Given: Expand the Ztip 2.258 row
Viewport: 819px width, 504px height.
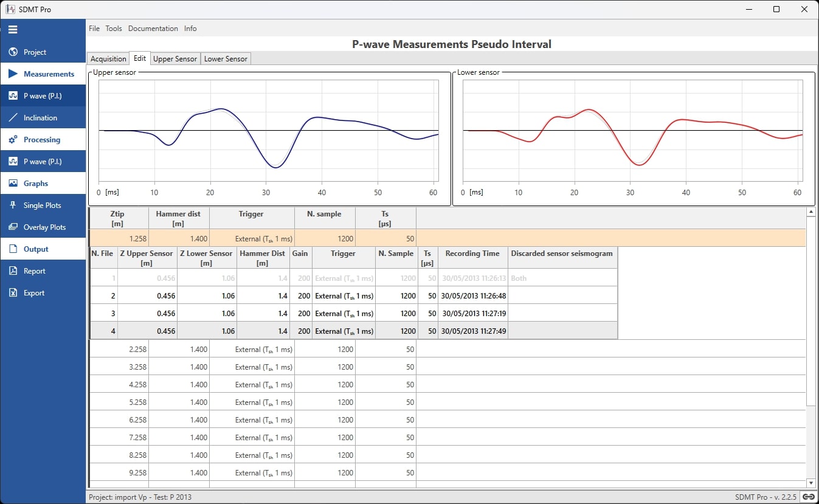Looking at the screenshot, I should tap(448, 350).
